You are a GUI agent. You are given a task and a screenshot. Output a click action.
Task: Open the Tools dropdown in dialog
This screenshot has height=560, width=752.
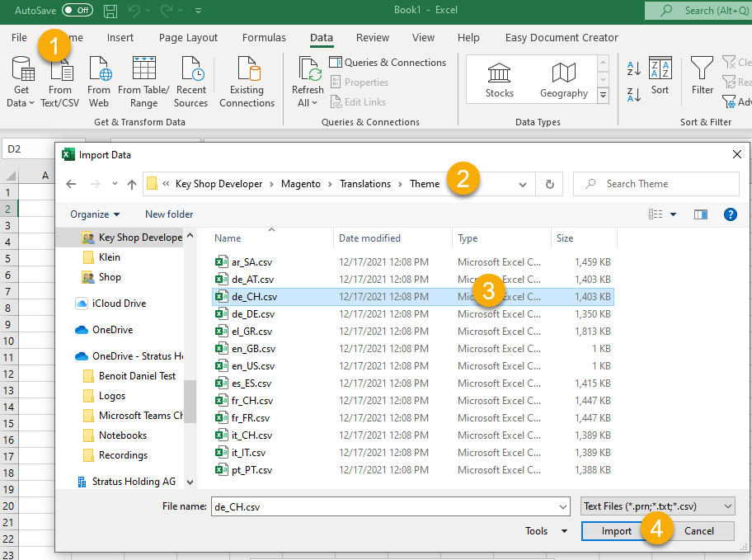(547, 531)
